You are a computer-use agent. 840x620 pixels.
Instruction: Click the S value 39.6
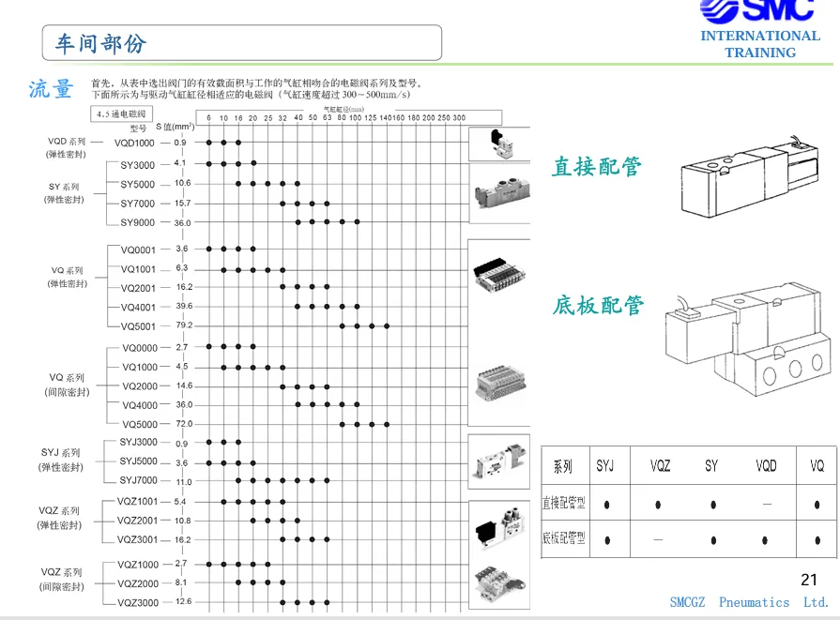[184, 306]
